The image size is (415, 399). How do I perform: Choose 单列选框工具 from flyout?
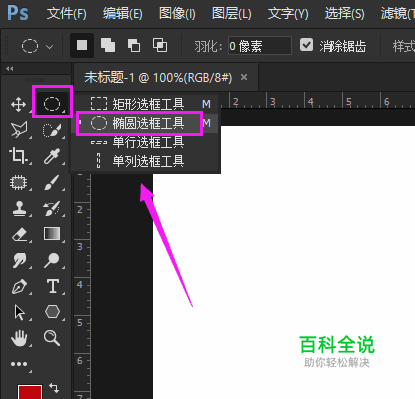[x=145, y=161]
